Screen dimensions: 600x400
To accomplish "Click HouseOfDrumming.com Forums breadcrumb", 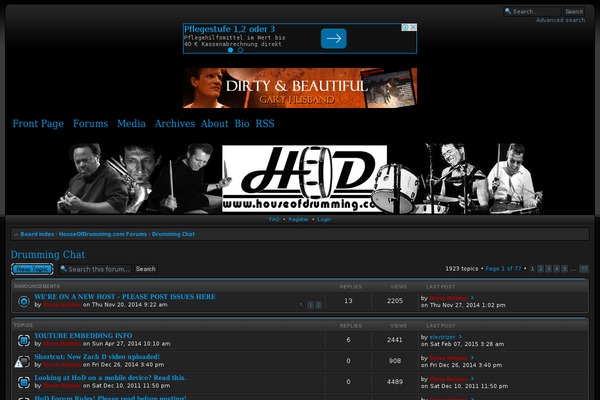I will [103, 234].
